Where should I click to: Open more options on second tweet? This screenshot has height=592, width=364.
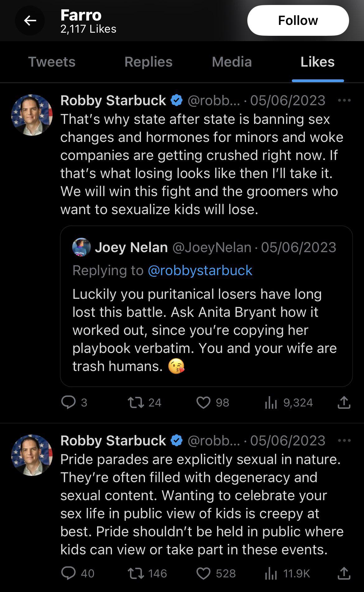[x=344, y=441]
